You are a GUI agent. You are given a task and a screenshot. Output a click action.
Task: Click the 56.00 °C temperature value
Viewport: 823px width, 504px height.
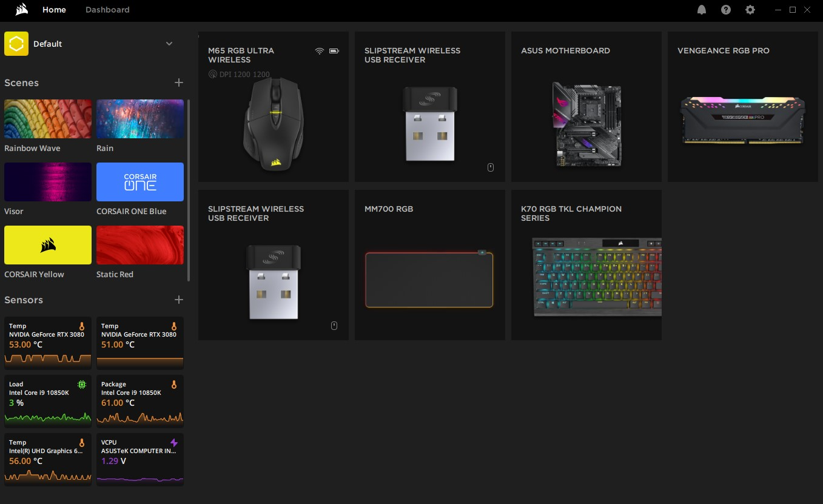[x=26, y=461]
